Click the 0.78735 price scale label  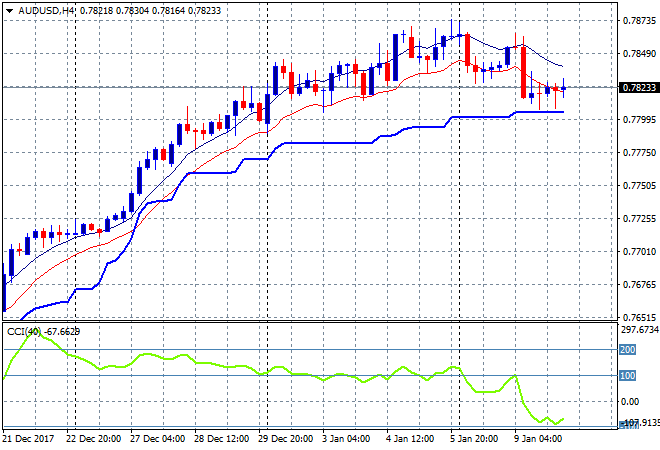pos(639,21)
